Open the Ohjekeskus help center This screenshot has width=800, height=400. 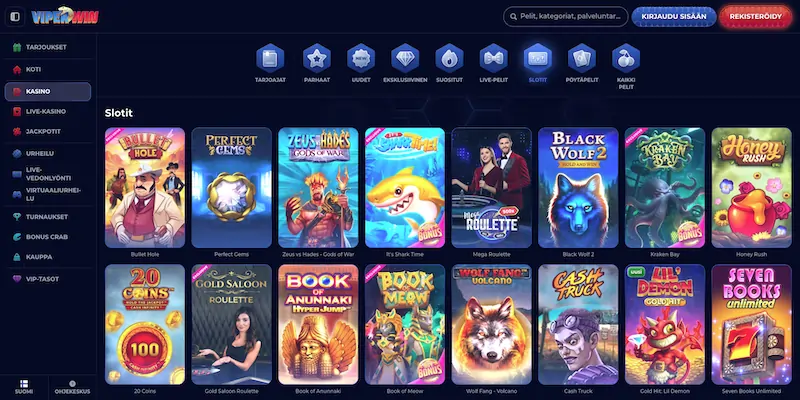coord(72,387)
